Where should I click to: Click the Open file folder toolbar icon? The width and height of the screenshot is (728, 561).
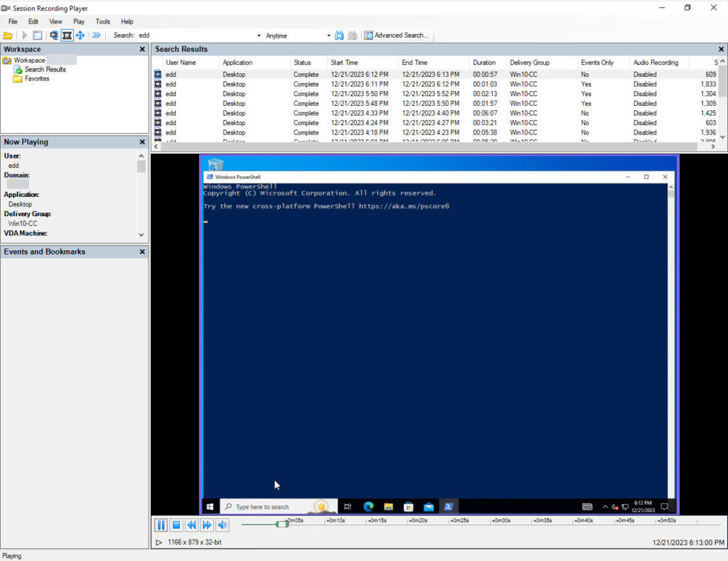click(8, 36)
